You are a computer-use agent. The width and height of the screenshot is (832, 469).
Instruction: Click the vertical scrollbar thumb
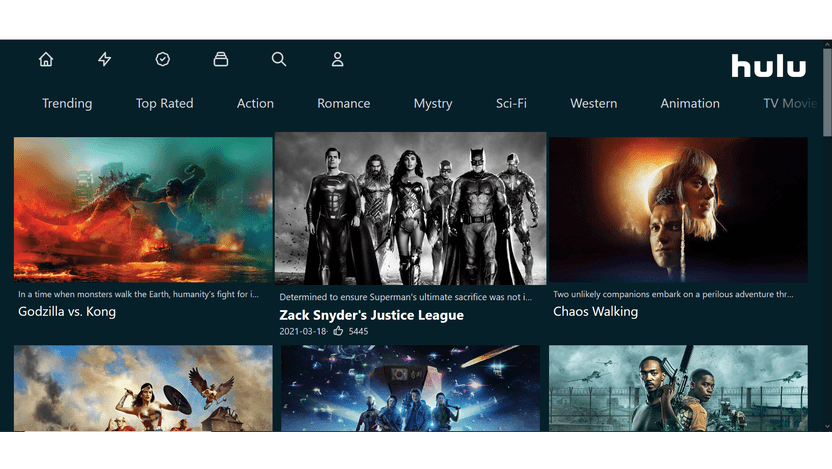827,93
